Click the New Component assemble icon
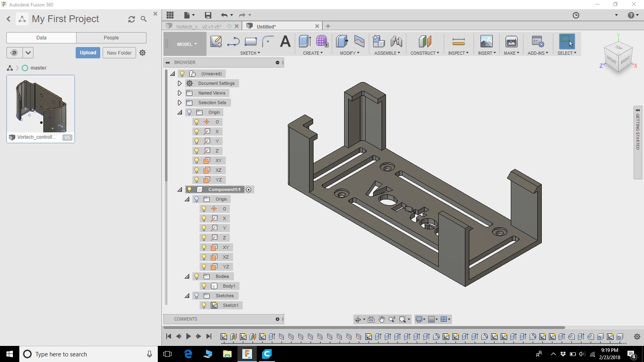Viewport: 644px width, 362px height. point(378,41)
